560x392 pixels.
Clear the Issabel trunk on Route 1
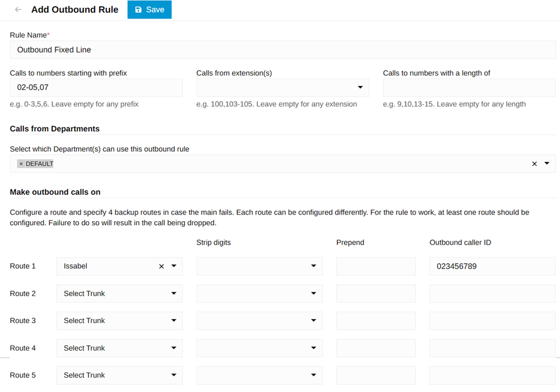click(161, 266)
